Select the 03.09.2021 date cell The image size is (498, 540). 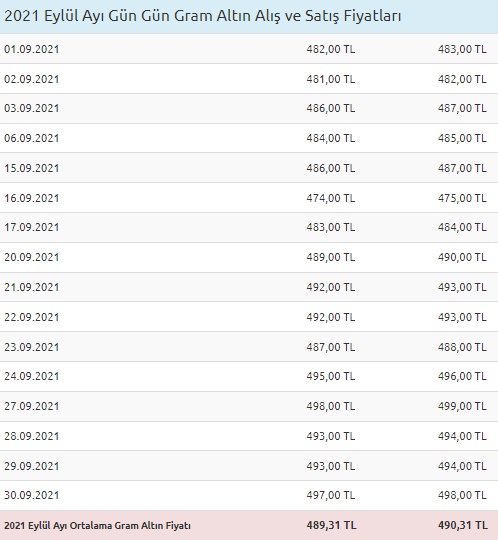click(32, 108)
